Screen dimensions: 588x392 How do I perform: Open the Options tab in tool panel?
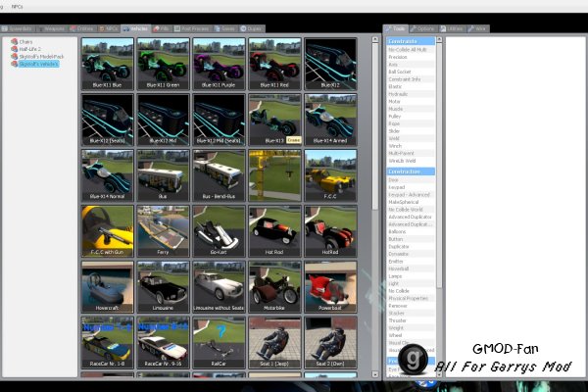point(422,28)
